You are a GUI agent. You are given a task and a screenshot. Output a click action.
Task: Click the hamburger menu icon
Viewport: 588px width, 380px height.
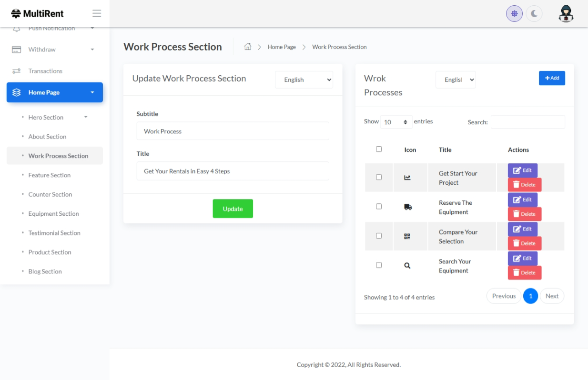click(x=97, y=13)
